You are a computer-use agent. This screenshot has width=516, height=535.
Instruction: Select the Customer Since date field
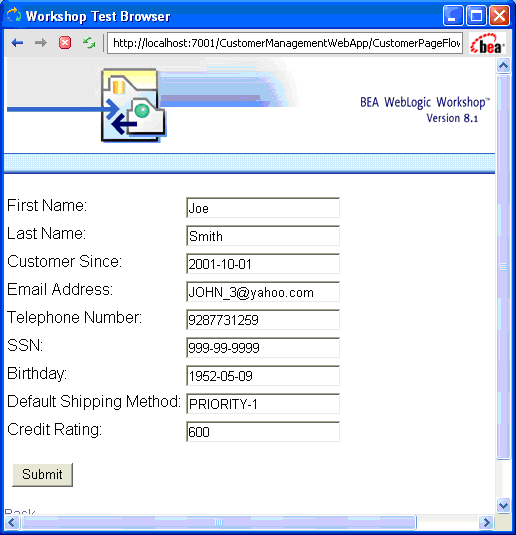click(263, 263)
